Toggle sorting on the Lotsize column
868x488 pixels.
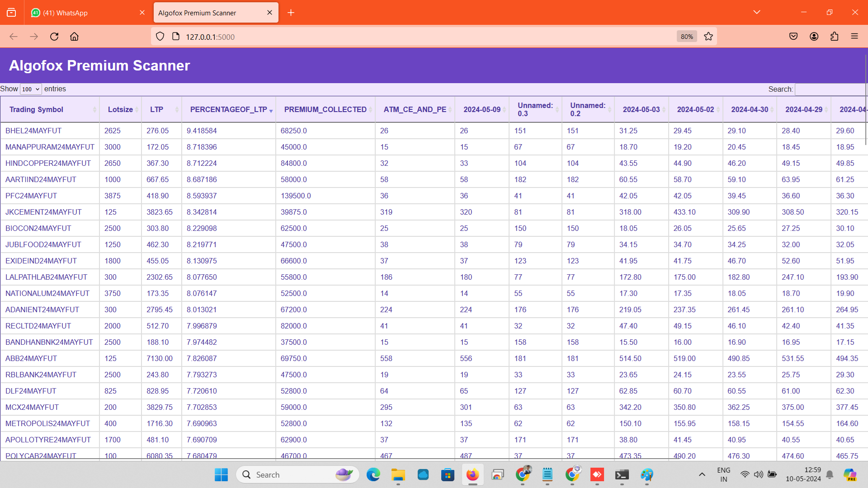(120, 109)
